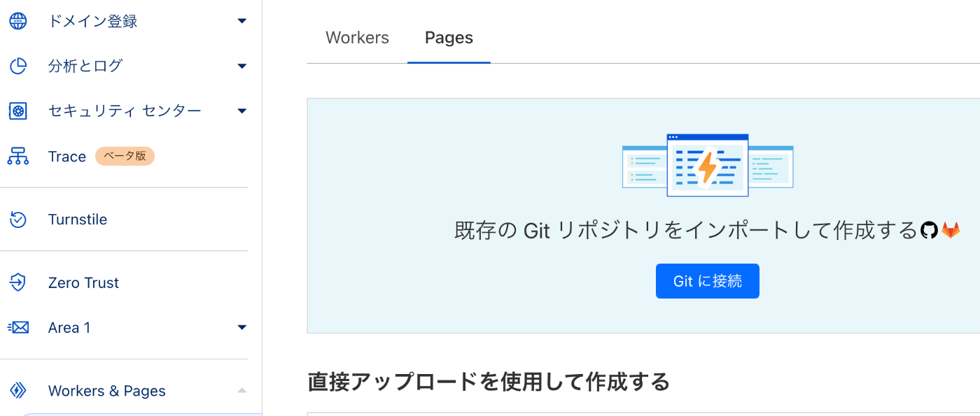Open the Trace sidebar link

(66, 157)
